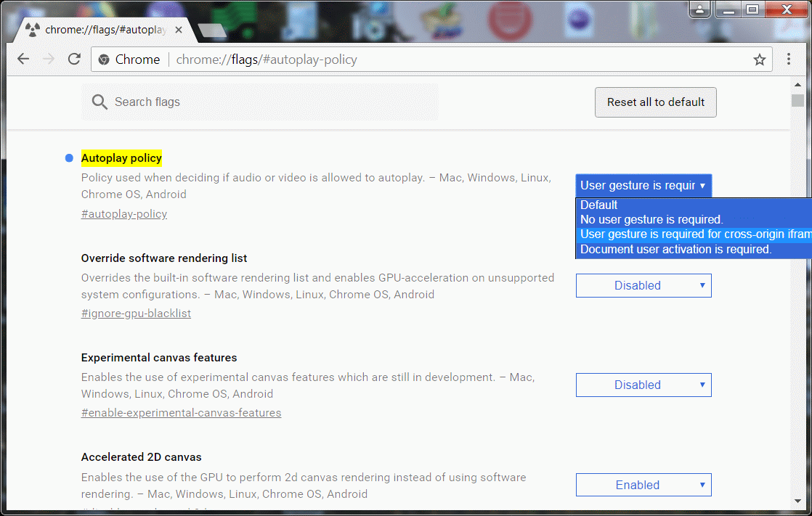
Task: Open the #autoplay-policy link
Action: pos(123,214)
